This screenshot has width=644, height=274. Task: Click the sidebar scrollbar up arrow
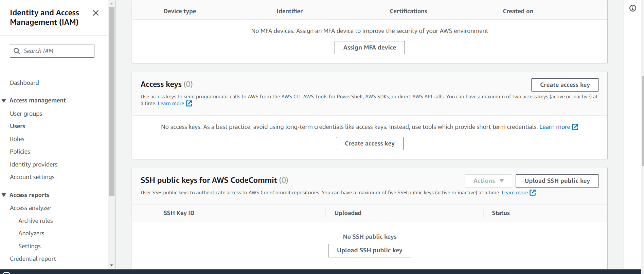tap(112, 3)
